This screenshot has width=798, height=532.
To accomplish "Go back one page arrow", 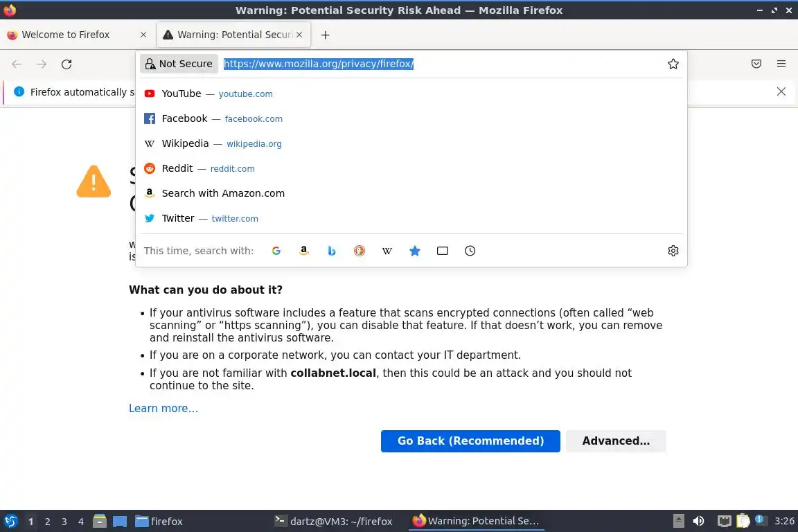I will (17, 64).
